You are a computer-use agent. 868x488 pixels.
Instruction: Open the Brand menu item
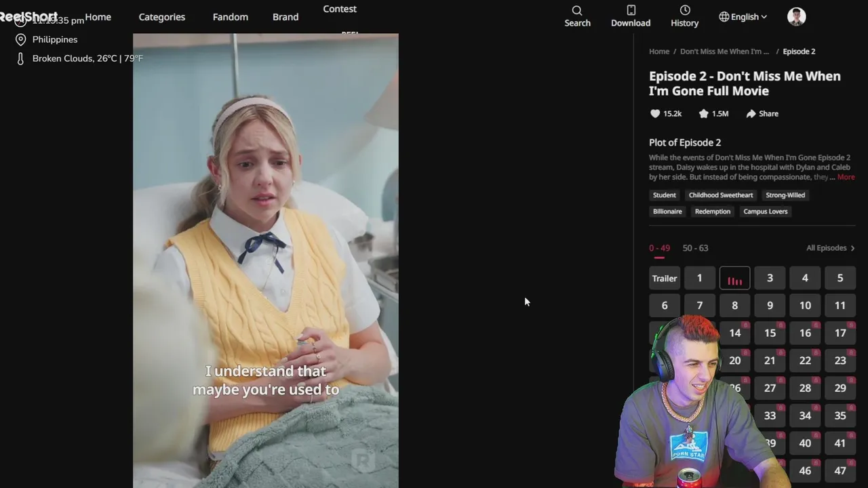[x=285, y=17]
